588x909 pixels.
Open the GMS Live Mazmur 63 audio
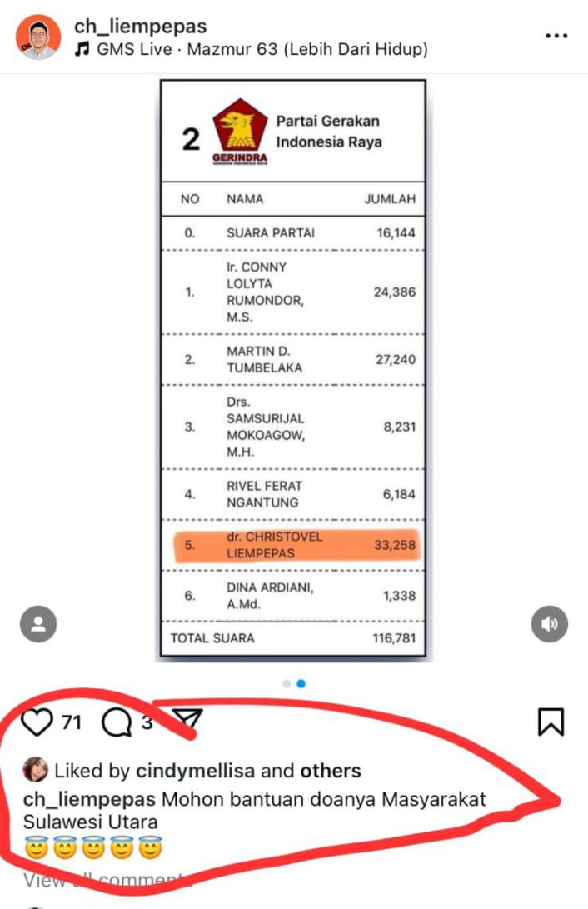pos(262,49)
